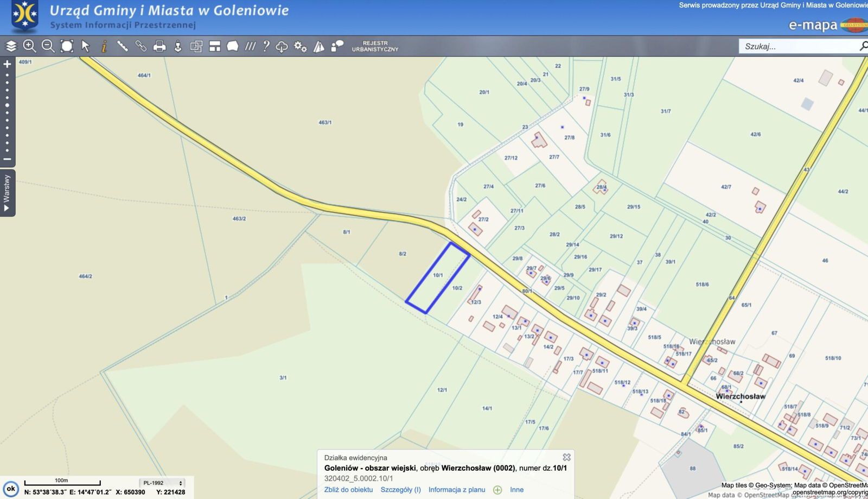The width and height of the screenshot is (868, 499).
Task: Expand options with green plus icon
Action: tap(497, 490)
